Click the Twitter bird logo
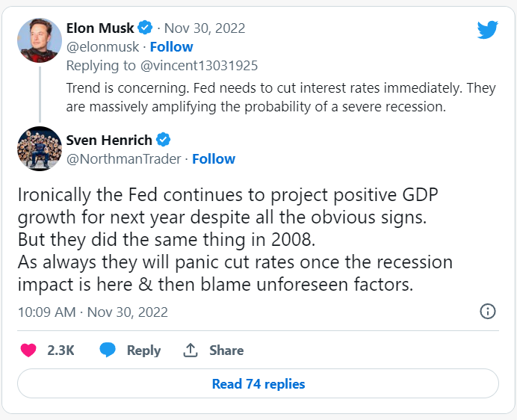517x420 pixels. tap(488, 30)
